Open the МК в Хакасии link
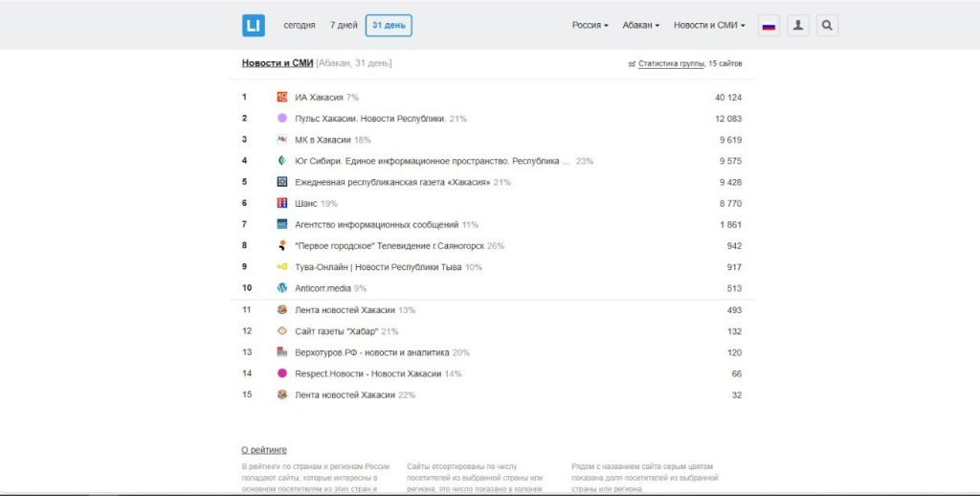Screen dimensions: 980x496 click(x=323, y=140)
